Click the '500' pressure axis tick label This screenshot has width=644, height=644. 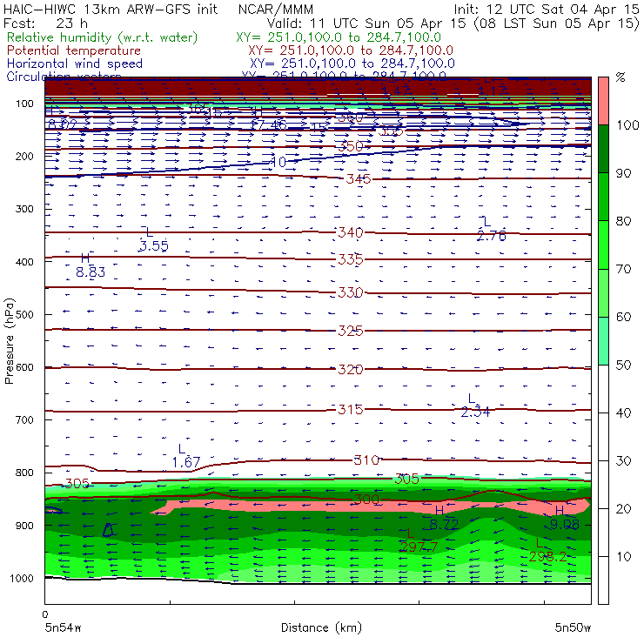click(x=24, y=314)
